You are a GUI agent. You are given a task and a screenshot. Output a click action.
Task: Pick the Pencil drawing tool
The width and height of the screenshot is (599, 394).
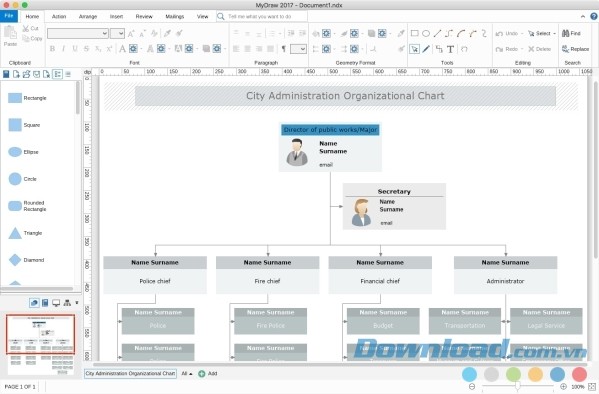[426, 49]
